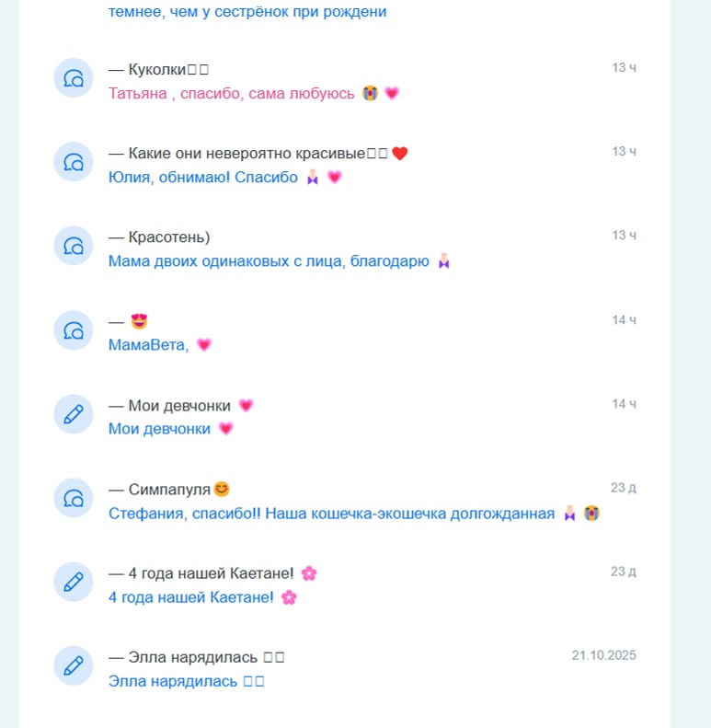Screen dimensions: 711x728
Task: Click the pencil icon beside "4 года нашей Каетане!"
Action: [x=74, y=582]
